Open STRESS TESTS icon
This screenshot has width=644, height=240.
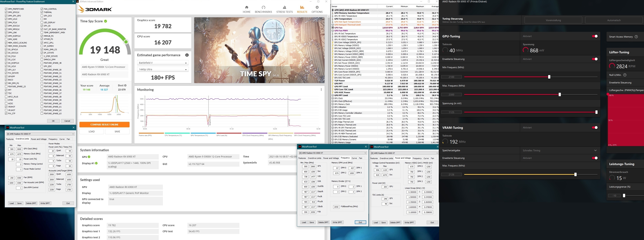point(284,7)
